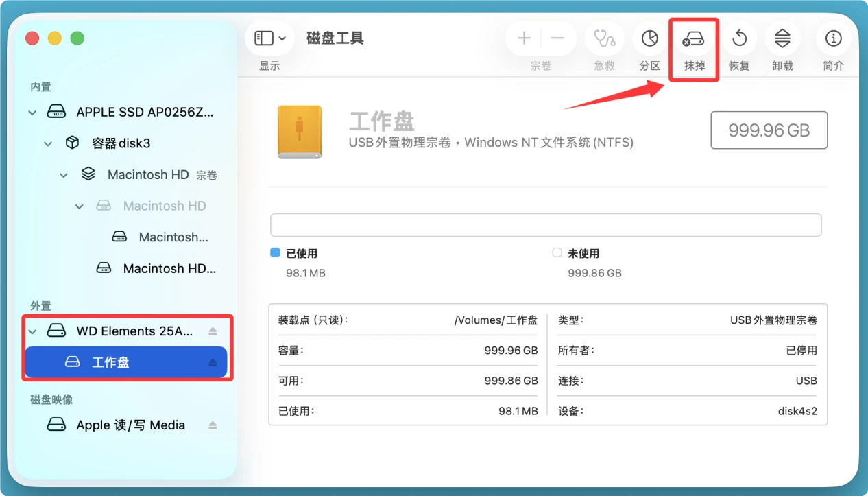
Task: Eject the Apple 读/写 Media image
Action: click(x=213, y=425)
